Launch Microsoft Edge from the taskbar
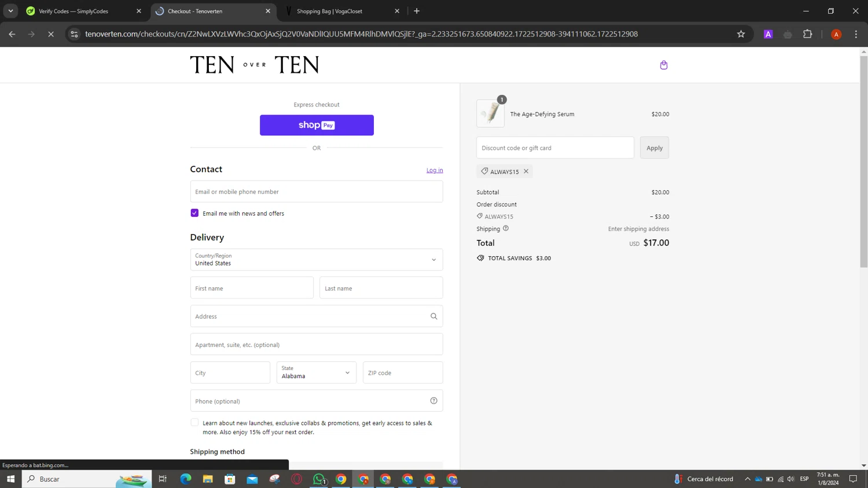The width and height of the screenshot is (868, 488). (x=185, y=479)
